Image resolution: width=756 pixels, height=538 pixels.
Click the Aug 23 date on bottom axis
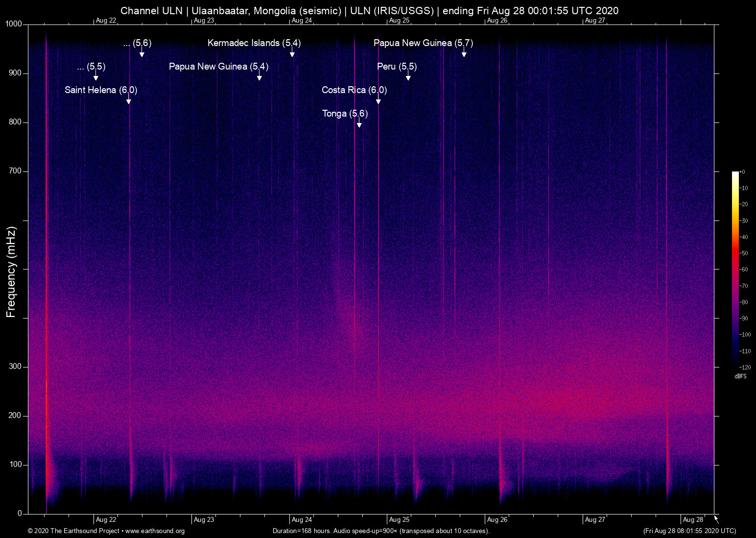(204, 520)
